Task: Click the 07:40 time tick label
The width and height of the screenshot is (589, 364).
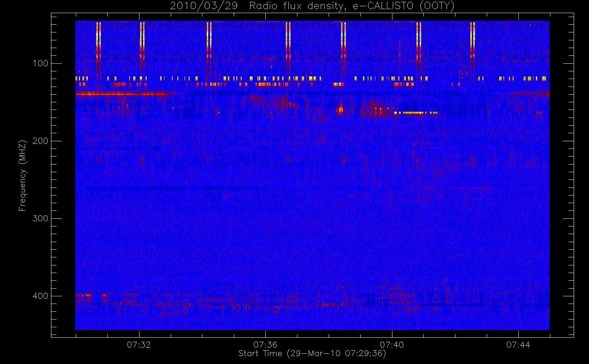Action: [392, 345]
